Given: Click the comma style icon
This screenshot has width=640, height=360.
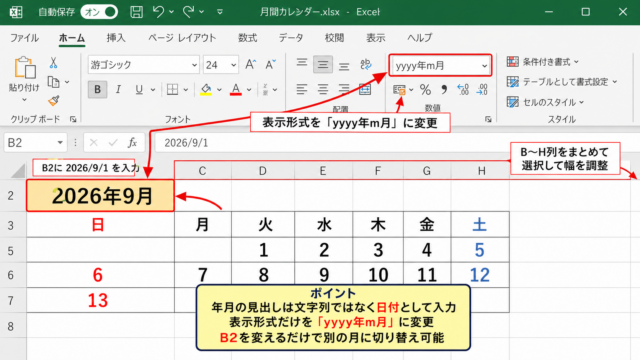Looking at the screenshot, I should [444, 89].
